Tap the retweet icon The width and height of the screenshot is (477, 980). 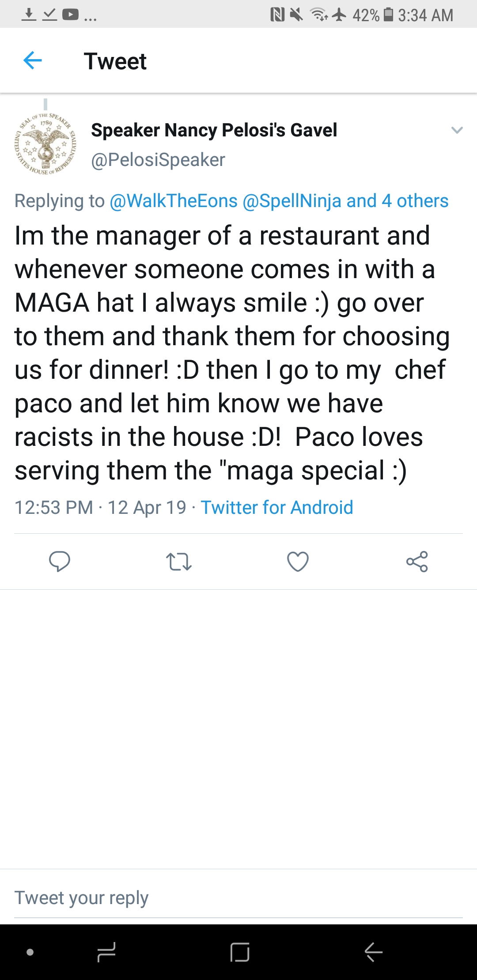click(x=178, y=562)
